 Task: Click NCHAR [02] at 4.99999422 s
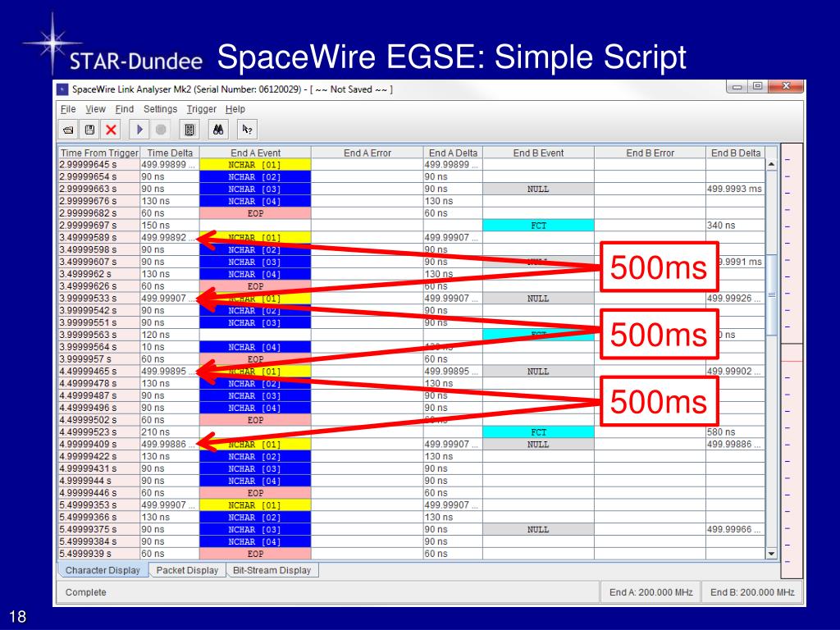[x=255, y=456]
